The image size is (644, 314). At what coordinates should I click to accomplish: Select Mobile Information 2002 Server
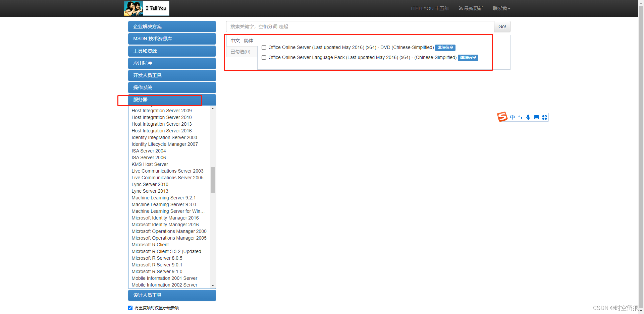pyautogui.click(x=164, y=285)
